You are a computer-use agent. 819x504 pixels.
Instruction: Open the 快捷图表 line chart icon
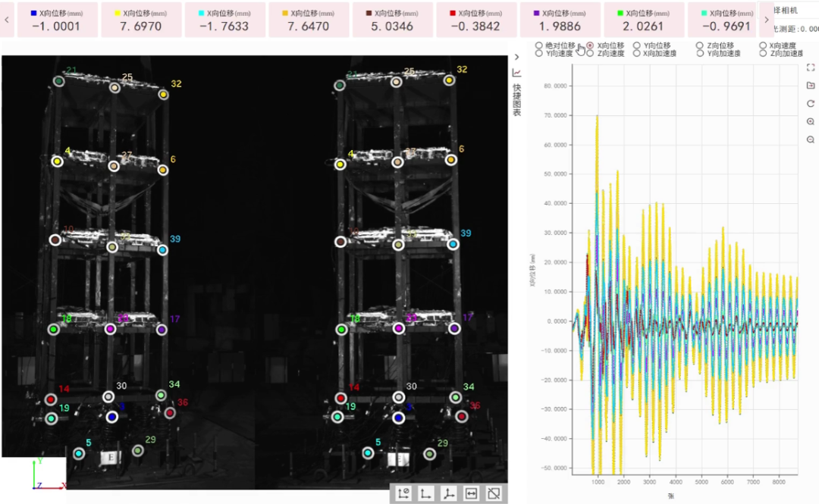[x=516, y=73]
